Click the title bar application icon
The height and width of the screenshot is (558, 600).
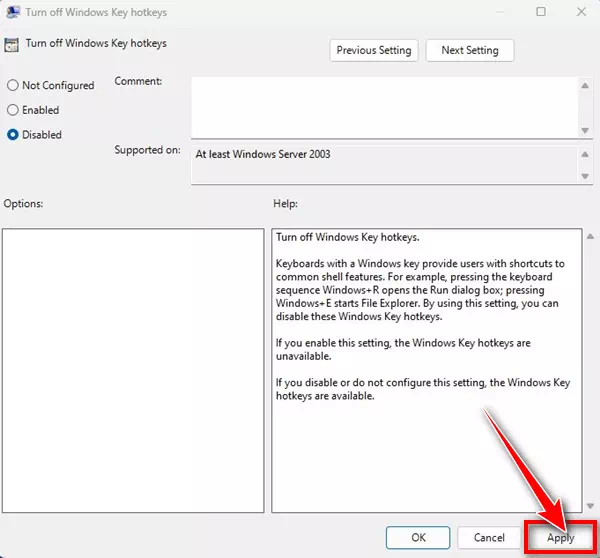13,12
